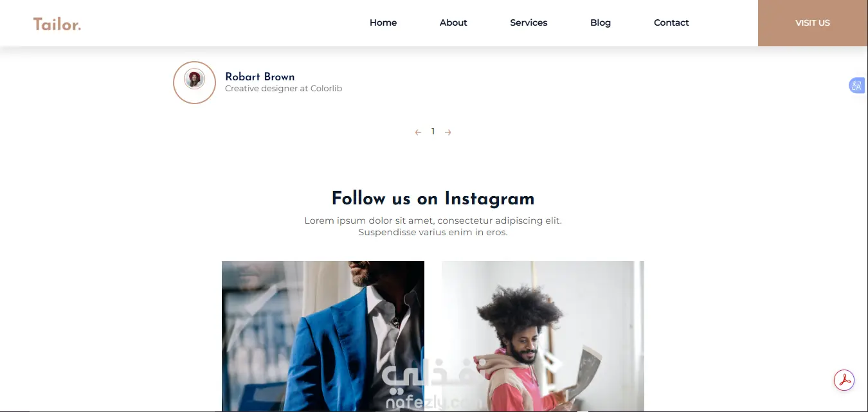Click Creative designer at Colorlib text
This screenshot has height=412, width=868.
[x=284, y=89]
